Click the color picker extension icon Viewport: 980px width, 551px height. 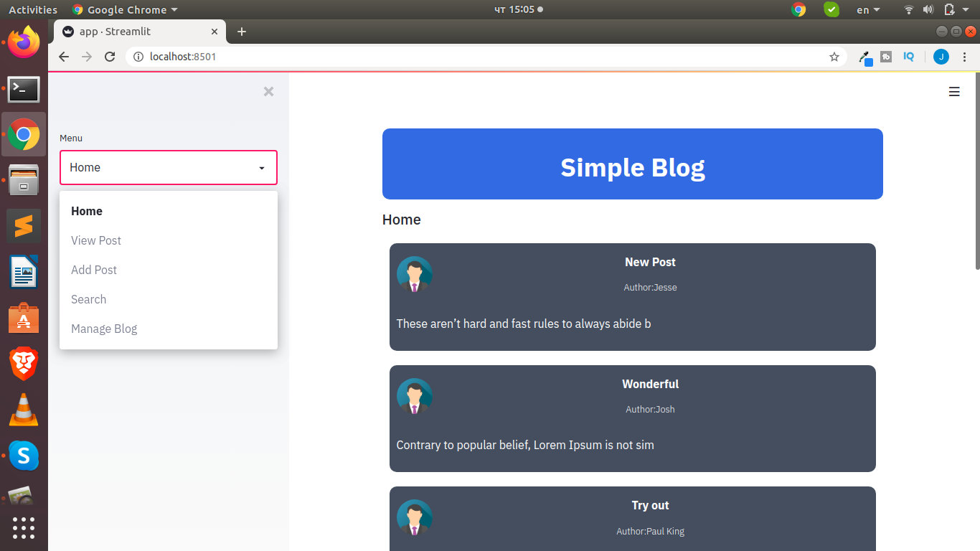click(865, 57)
